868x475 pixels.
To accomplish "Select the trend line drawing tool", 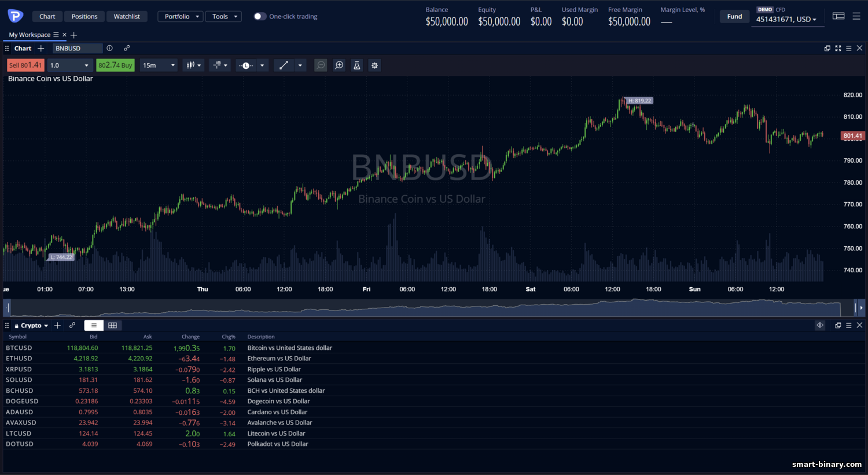I will point(284,65).
